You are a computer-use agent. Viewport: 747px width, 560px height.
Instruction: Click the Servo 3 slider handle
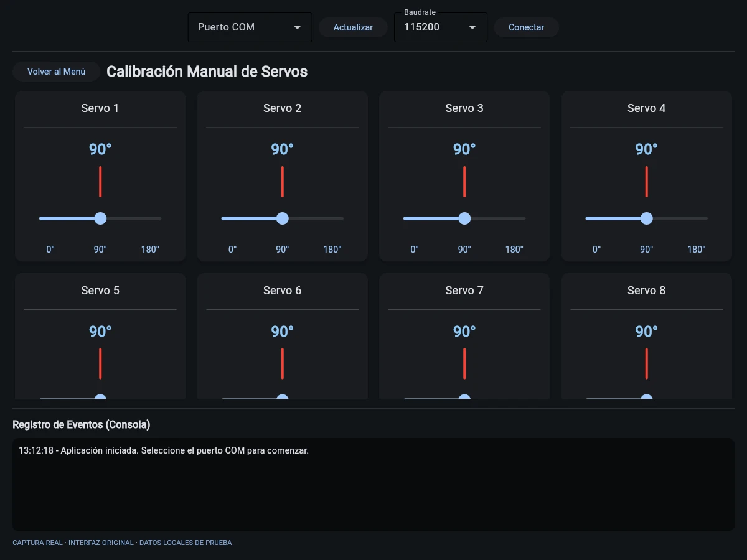click(x=464, y=218)
